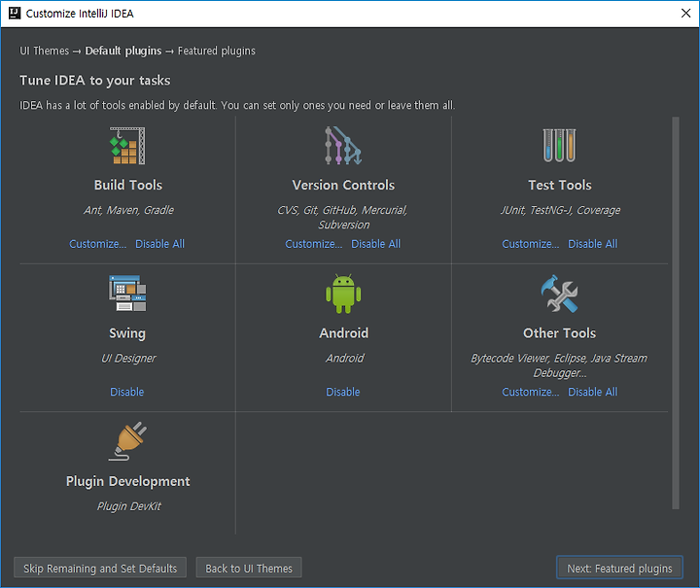The image size is (700, 588).
Task: Click the Version Controls branch icon
Action: click(x=343, y=146)
